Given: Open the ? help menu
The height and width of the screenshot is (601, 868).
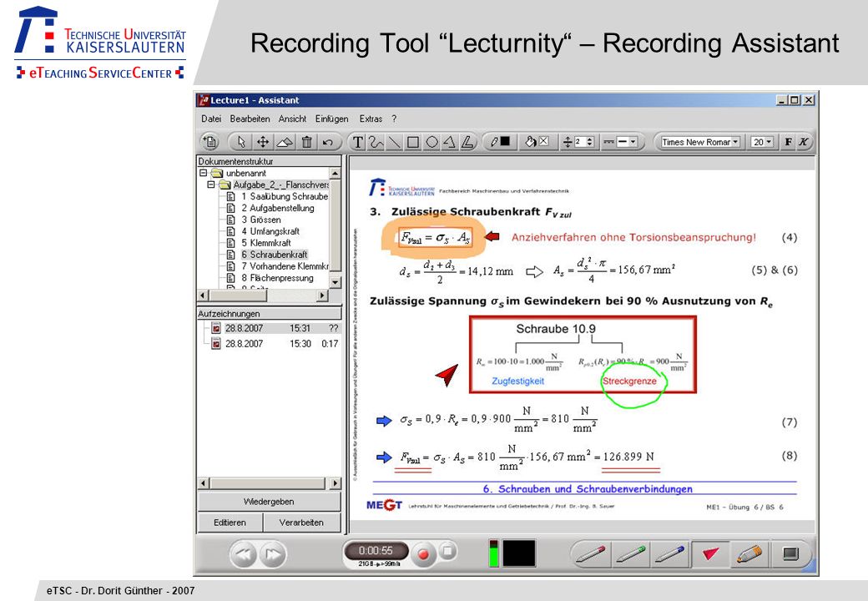Looking at the screenshot, I should tap(394, 119).
